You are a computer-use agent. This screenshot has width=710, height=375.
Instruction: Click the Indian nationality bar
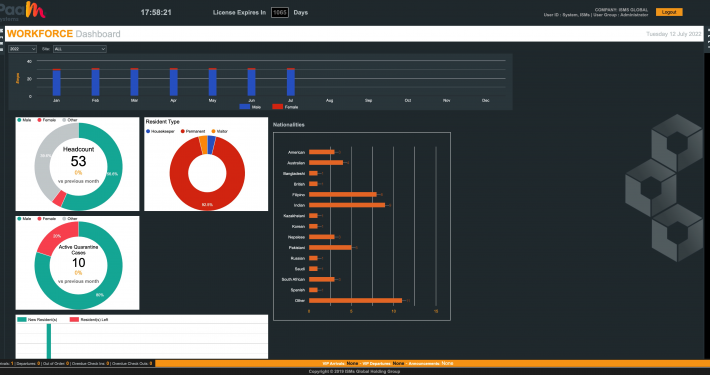tap(347, 205)
